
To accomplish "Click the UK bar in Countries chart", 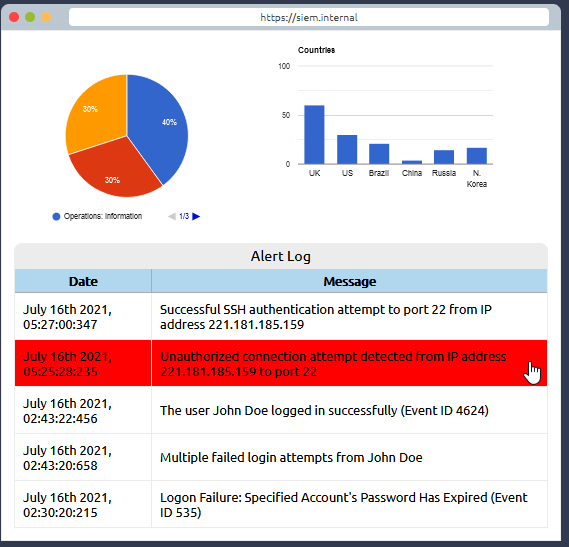I will (314, 135).
